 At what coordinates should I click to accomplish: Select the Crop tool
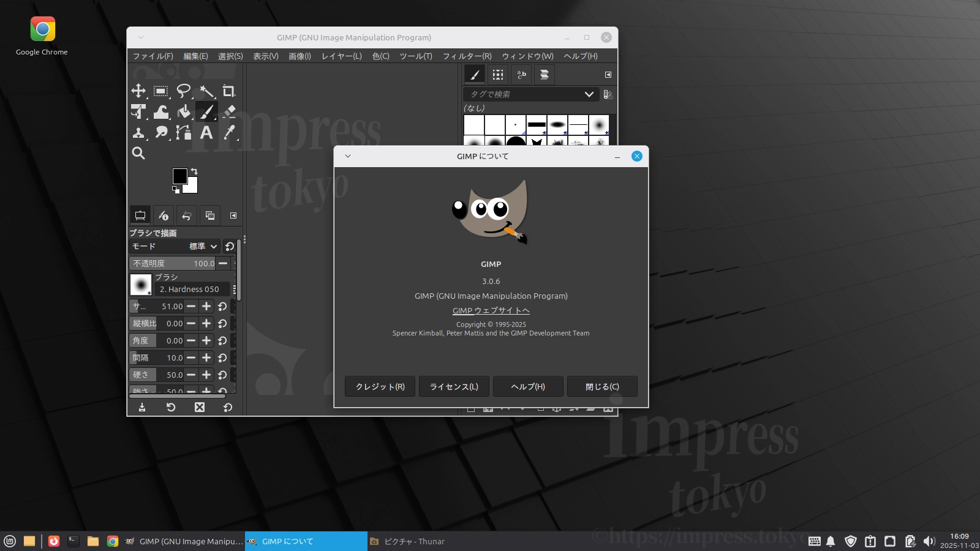pos(229,91)
